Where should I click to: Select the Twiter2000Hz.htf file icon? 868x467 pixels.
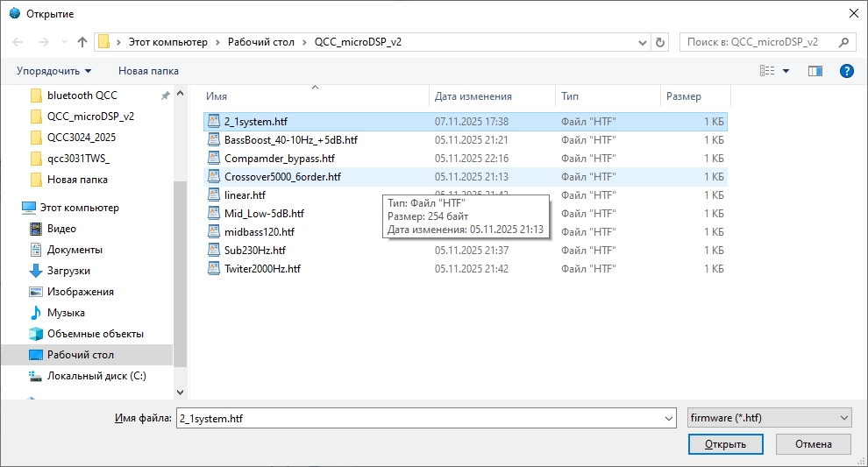tap(213, 269)
